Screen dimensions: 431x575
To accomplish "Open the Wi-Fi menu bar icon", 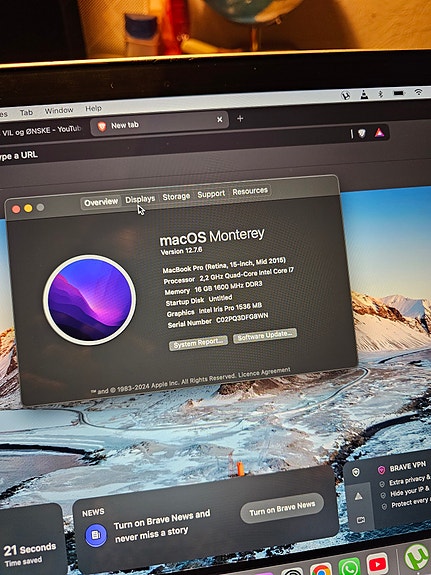I will pyautogui.click(x=419, y=92).
